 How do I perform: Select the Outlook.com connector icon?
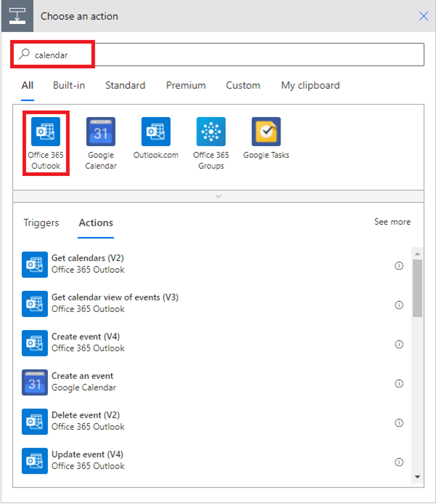click(156, 132)
